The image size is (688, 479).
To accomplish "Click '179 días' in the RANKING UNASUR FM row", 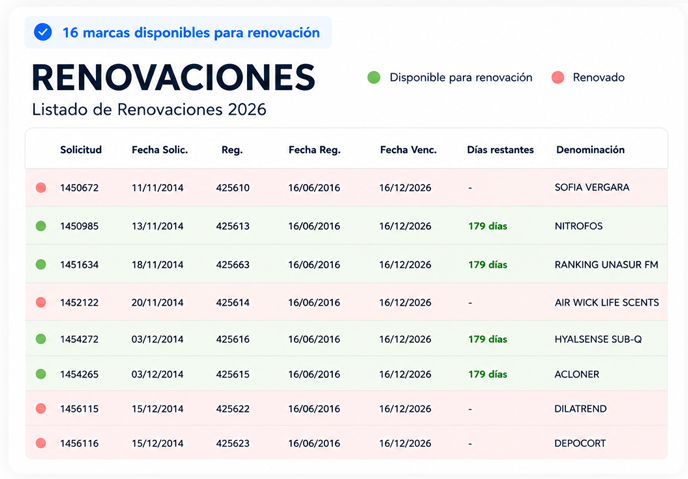I will tap(487, 265).
